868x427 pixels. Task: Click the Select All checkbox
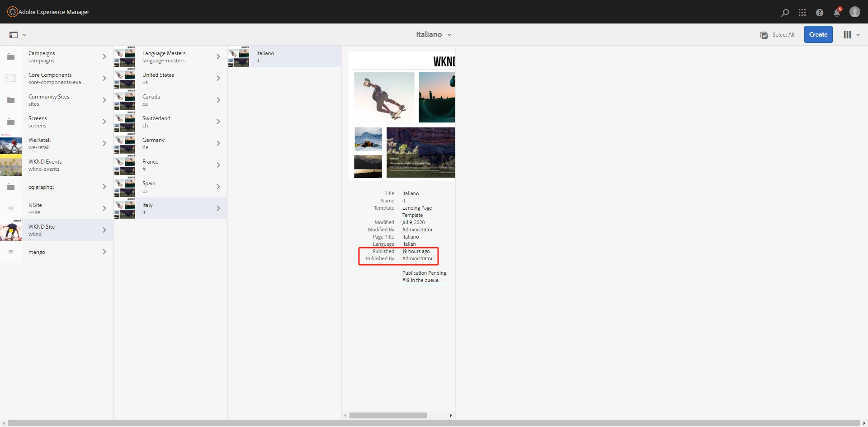pos(764,35)
